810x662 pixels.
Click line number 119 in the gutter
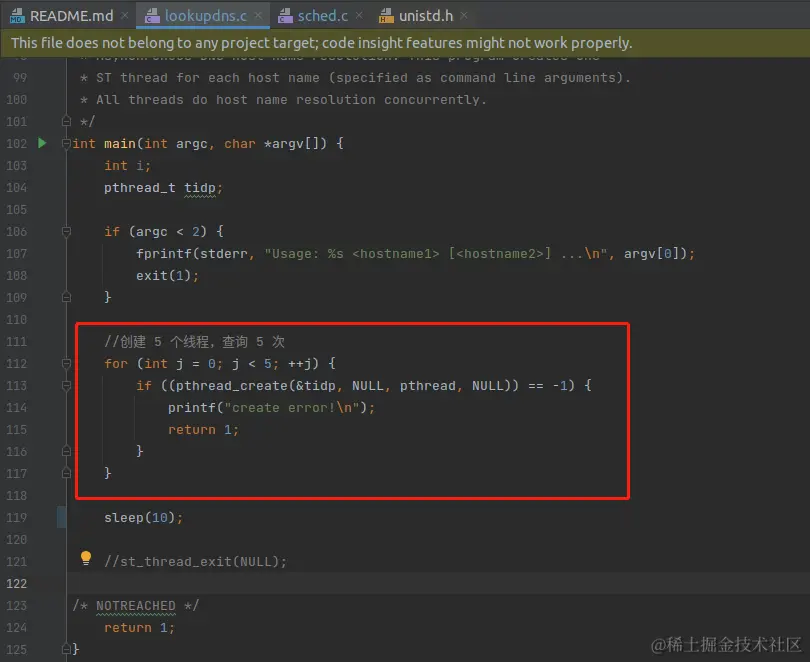pos(17,517)
